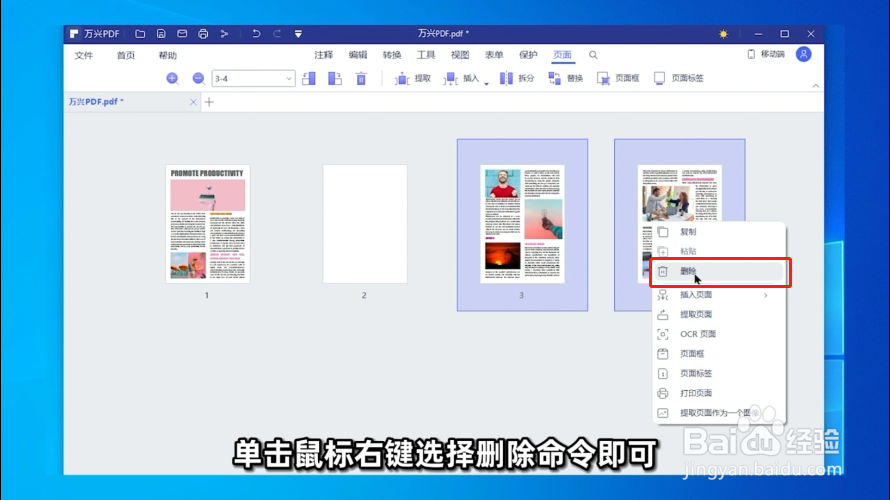Send PDF via email envelope icon
Viewport: 890px width, 500px height.
pyautogui.click(x=182, y=34)
